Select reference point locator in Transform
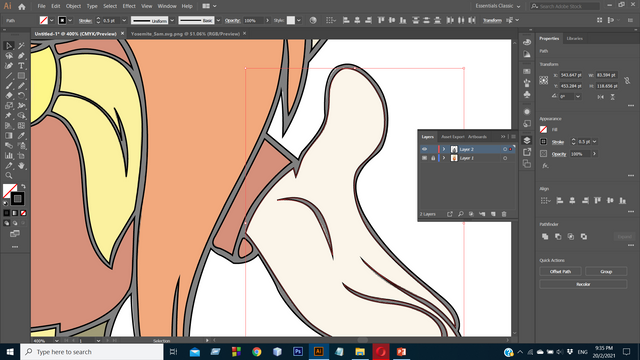 pos(544,80)
